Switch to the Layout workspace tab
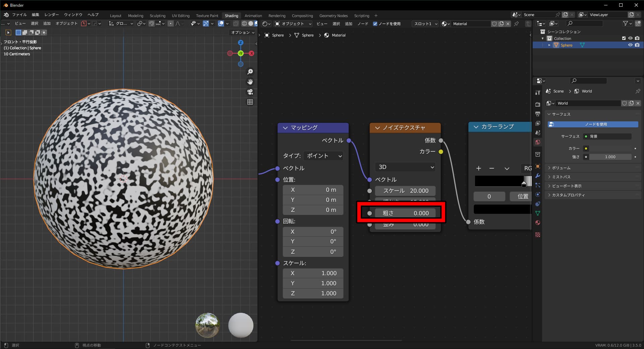The width and height of the screenshot is (644, 349). pos(115,15)
